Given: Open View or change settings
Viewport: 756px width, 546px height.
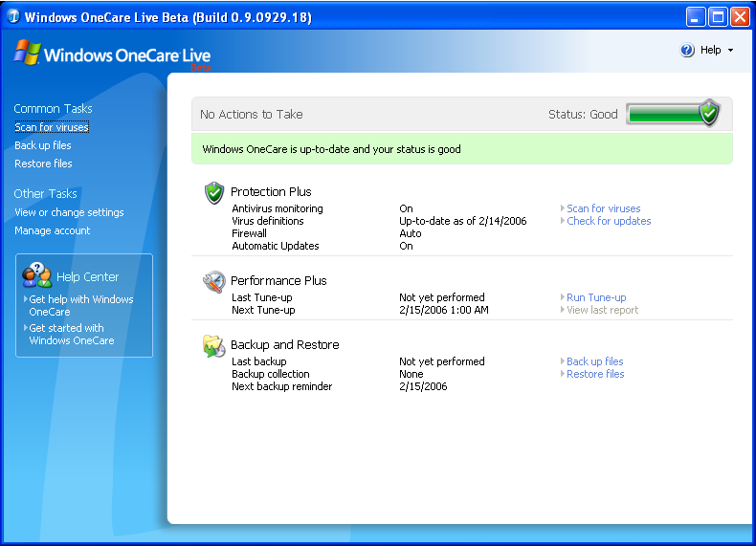Looking at the screenshot, I should click(69, 212).
